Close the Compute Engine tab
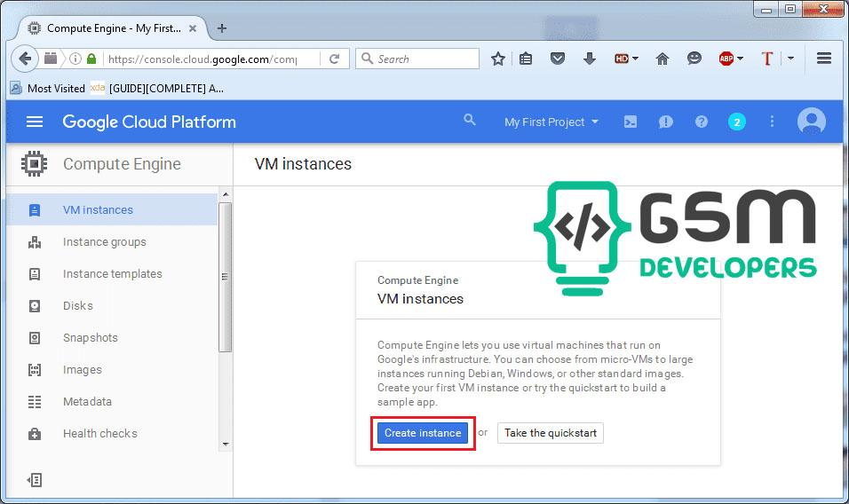The width and height of the screenshot is (849, 504). (192, 28)
